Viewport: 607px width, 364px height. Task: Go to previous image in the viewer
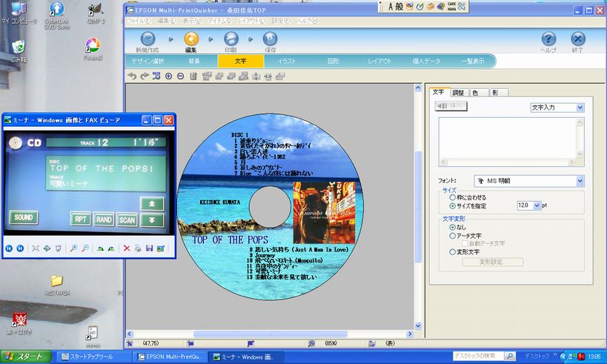9,248
